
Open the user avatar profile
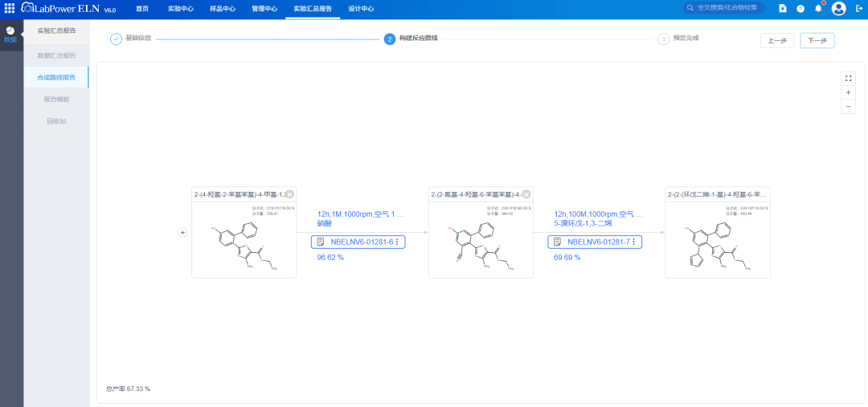838,8
